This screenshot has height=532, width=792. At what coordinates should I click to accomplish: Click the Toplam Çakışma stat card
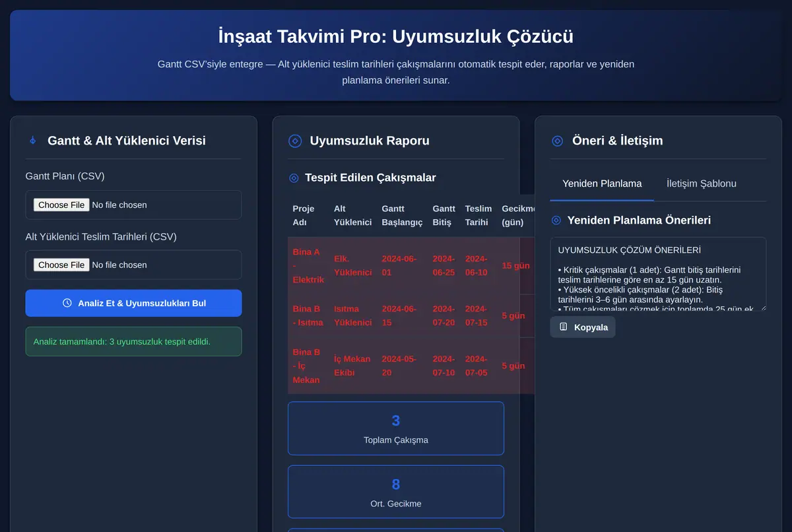coord(396,428)
